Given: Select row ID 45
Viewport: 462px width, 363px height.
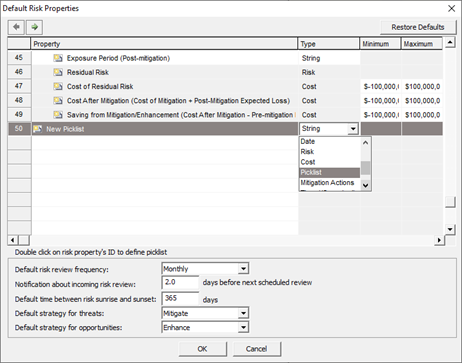Looking at the screenshot, I should point(19,58).
